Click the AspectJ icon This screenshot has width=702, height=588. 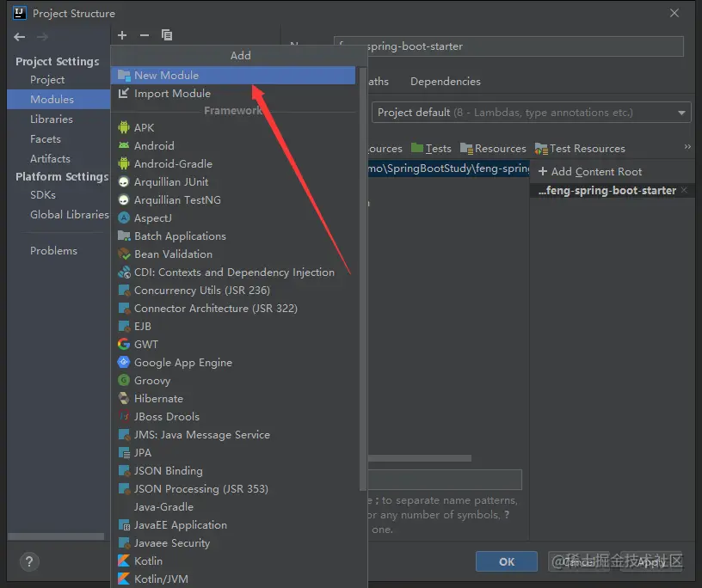point(124,218)
